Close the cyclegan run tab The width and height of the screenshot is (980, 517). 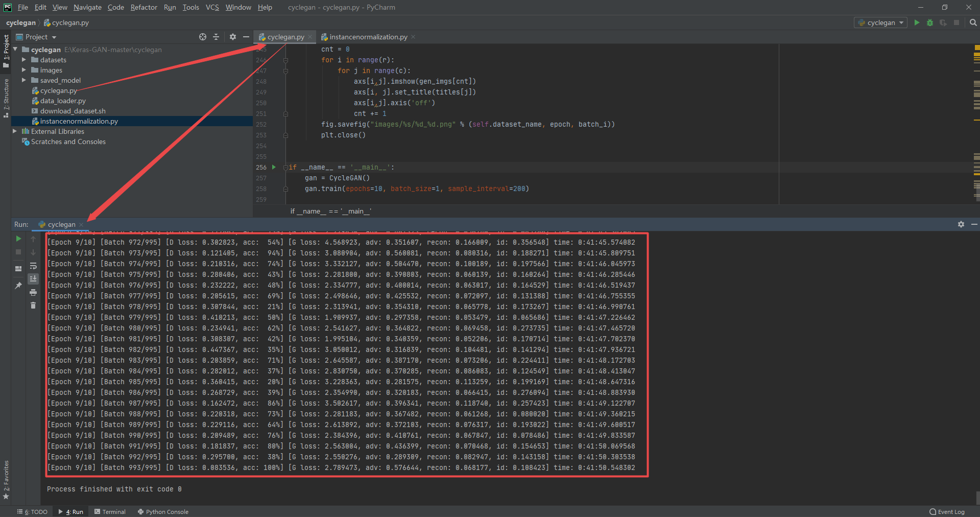(x=82, y=225)
